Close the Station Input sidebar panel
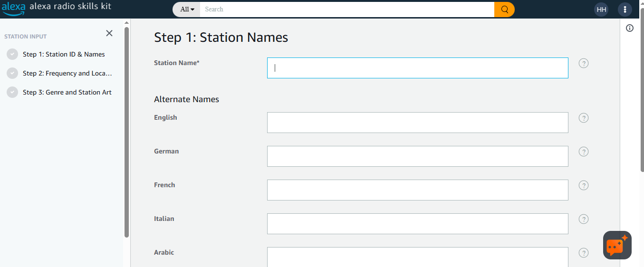This screenshot has width=644, height=267. coord(109,33)
